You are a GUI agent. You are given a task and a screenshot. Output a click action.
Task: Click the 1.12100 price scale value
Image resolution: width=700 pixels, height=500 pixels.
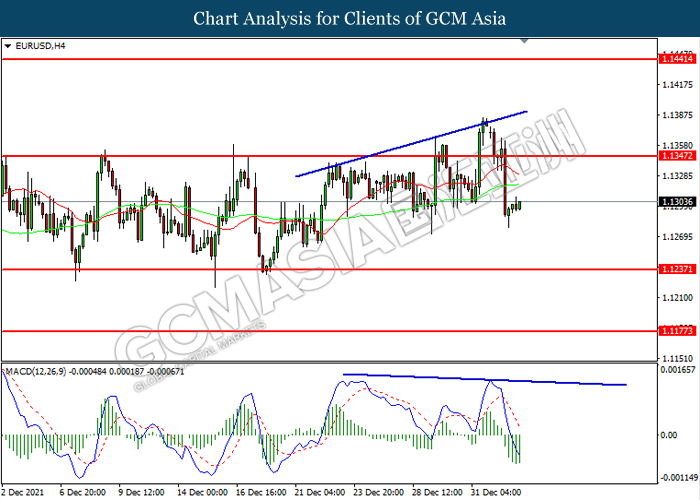[678, 298]
